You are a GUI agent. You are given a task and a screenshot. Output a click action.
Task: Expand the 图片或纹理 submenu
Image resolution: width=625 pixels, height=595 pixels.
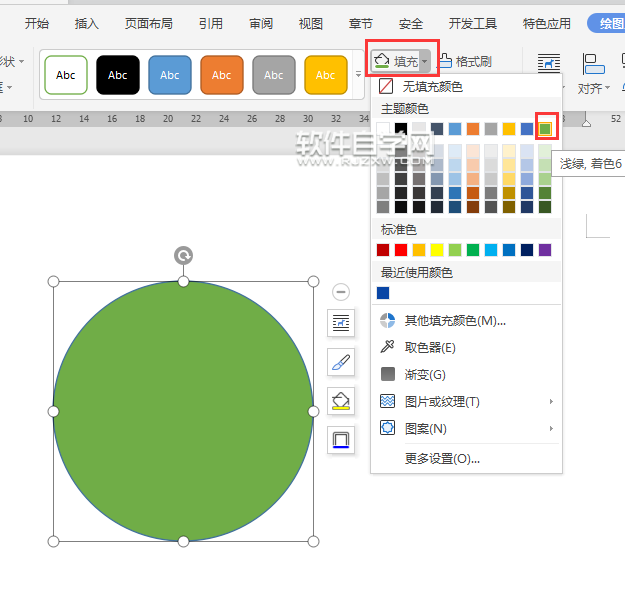point(551,402)
